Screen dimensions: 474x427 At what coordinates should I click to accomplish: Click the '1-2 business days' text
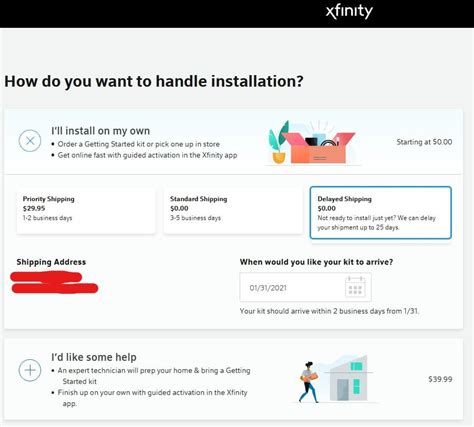coord(47,218)
